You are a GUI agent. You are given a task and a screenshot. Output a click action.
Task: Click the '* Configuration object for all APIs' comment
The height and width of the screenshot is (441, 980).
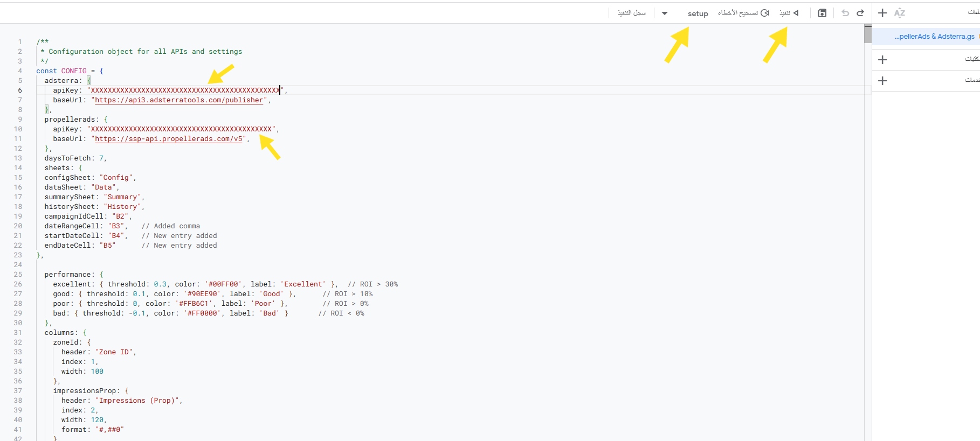(x=141, y=52)
